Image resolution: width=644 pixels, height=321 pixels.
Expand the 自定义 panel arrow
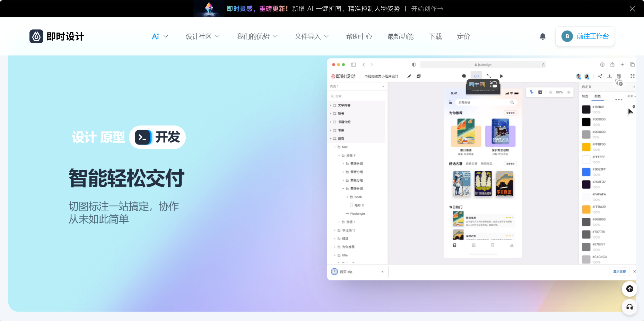click(634, 87)
